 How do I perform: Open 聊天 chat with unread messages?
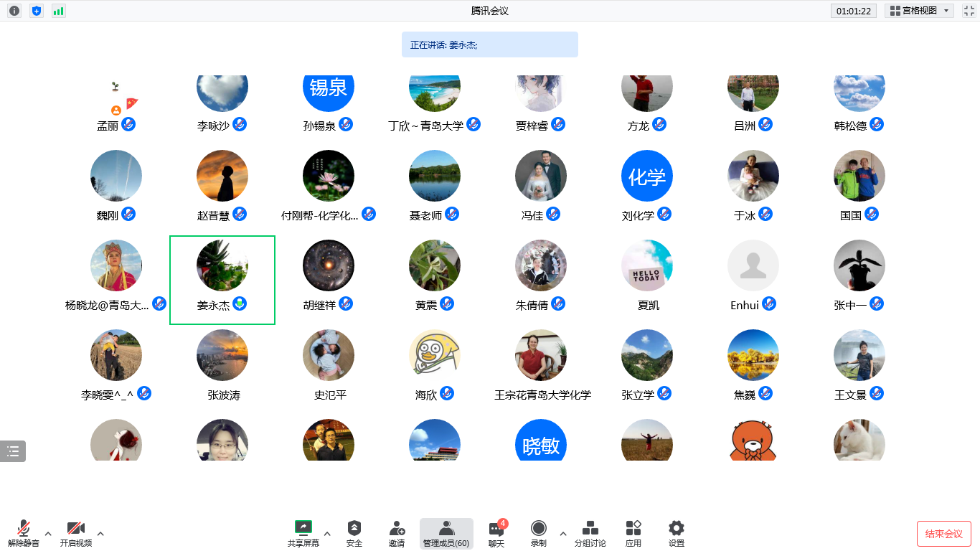[x=496, y=534]
